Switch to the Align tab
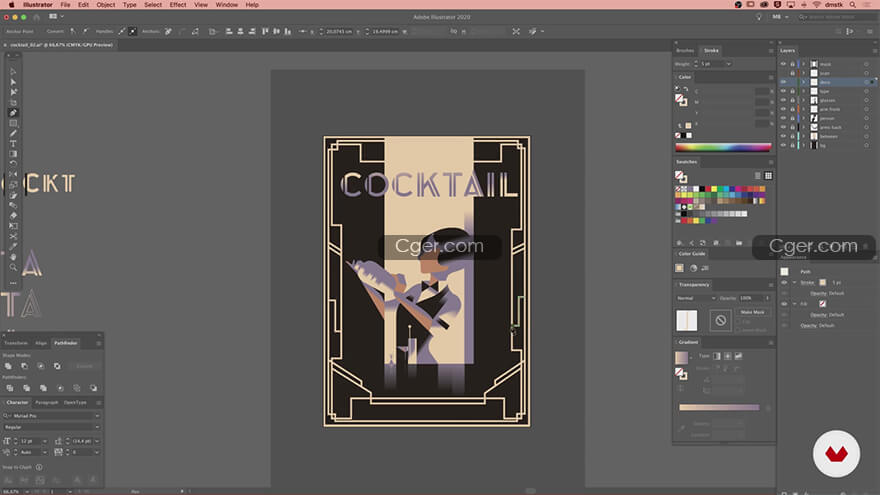Viewport: 880px width, 495px height. pos(41,343)
